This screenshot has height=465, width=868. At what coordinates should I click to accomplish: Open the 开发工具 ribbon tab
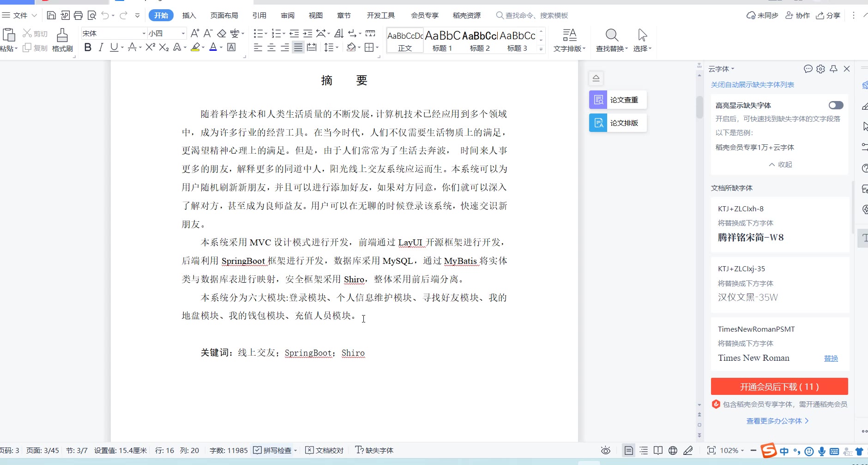(x=381, y=15)
